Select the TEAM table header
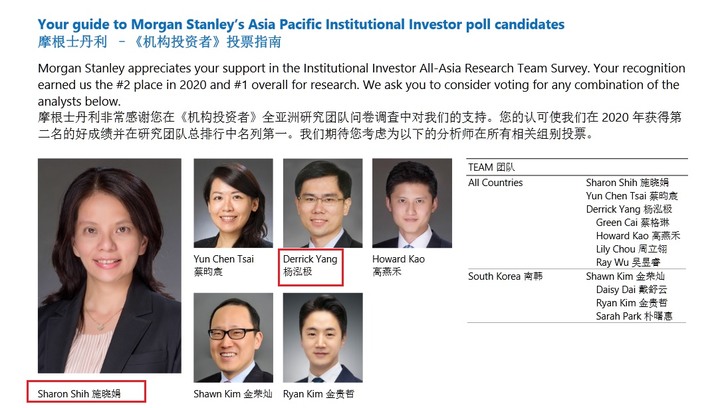This screenshot has height=408, width=720. click(x=491, y=168)
